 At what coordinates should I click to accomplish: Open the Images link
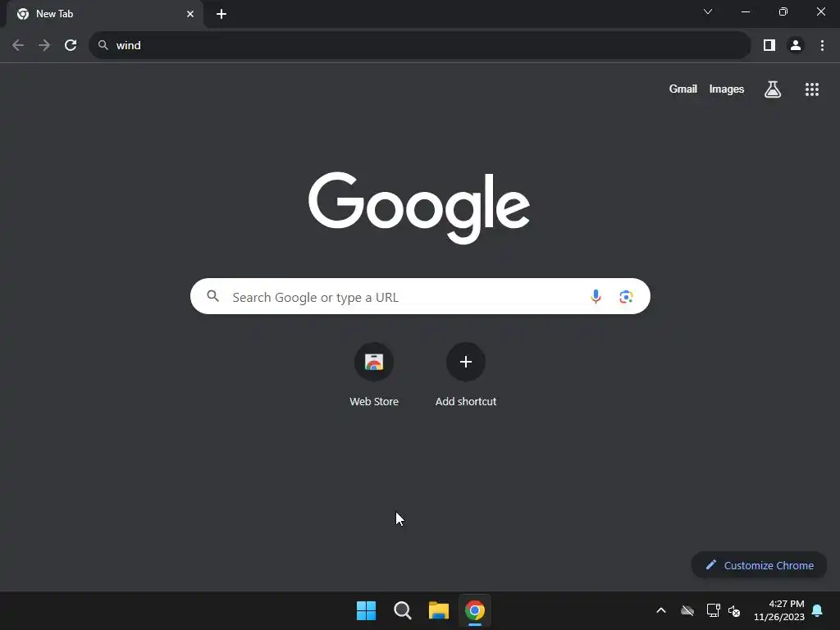727,89
